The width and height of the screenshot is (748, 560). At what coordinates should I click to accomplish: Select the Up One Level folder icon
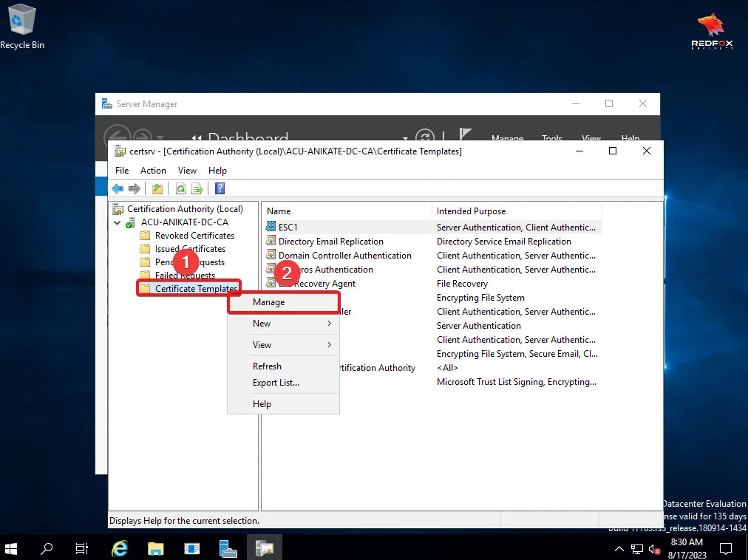pyautogui.click(x=157, y=188)
